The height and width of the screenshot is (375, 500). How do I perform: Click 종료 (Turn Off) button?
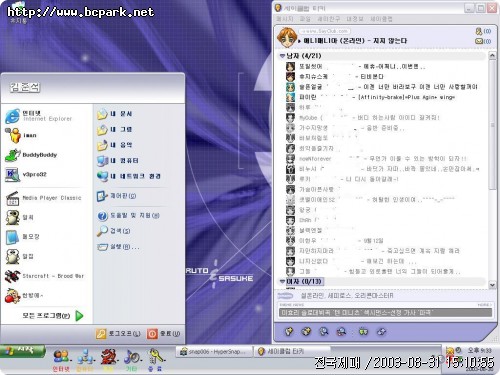(164, 334)
